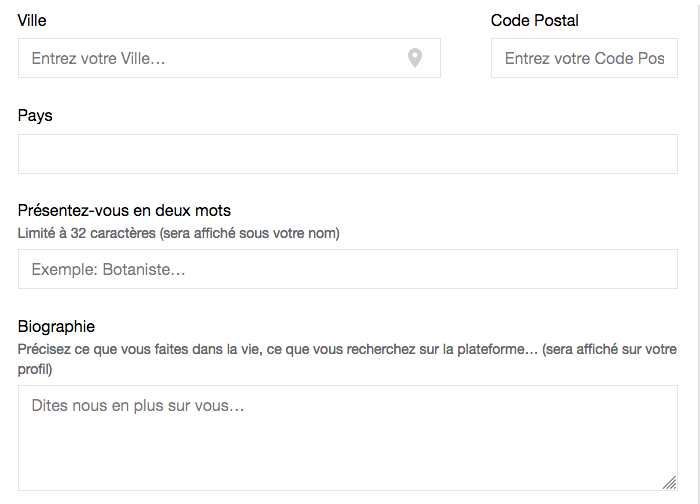
Task: Click the page scrollbar along right edge
Action: [698, 252]
